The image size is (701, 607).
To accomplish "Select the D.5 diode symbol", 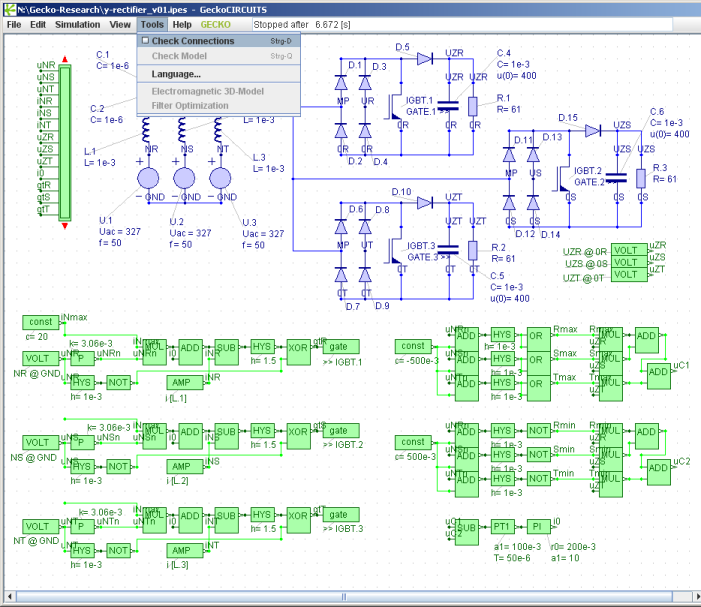I will (423, 58).
